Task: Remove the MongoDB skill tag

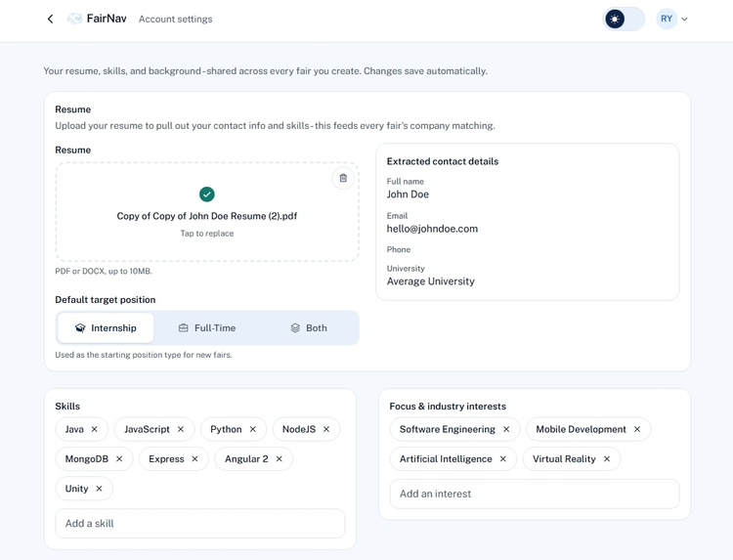Action: [119, 459]
